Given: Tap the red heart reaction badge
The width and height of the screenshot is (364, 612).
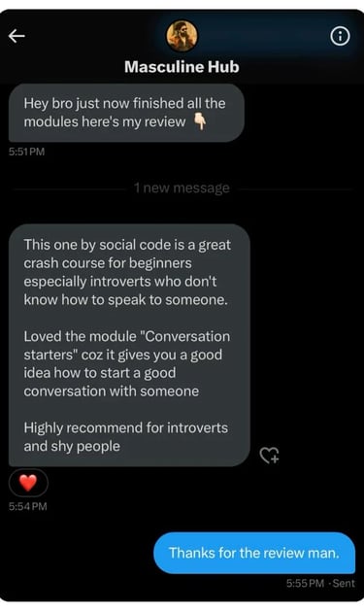Looking at the screenshot, I should point(28,483).
